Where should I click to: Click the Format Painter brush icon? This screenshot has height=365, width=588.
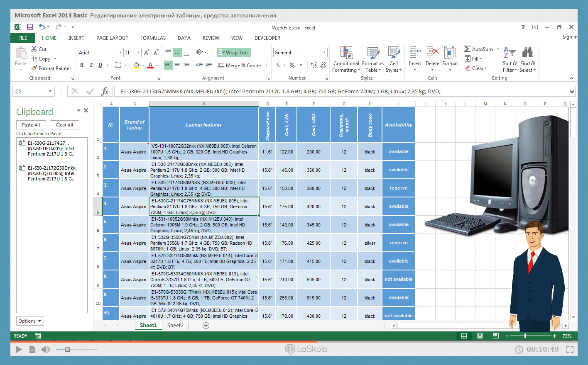point(34,68)
